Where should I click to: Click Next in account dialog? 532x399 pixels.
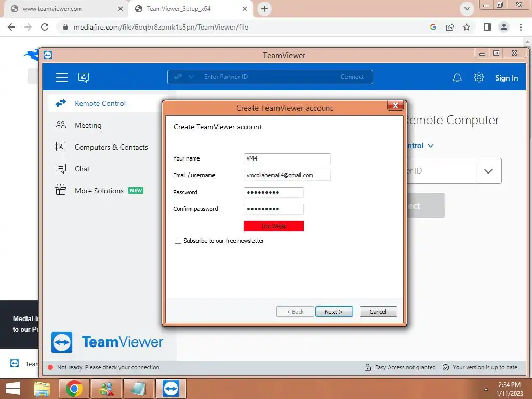[x=334, y=312]
